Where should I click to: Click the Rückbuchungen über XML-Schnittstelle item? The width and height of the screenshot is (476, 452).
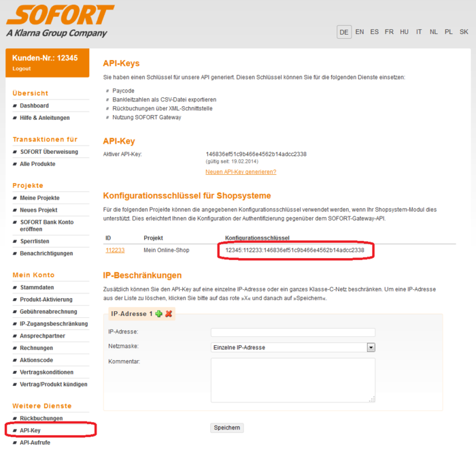(x=163, y=108)
